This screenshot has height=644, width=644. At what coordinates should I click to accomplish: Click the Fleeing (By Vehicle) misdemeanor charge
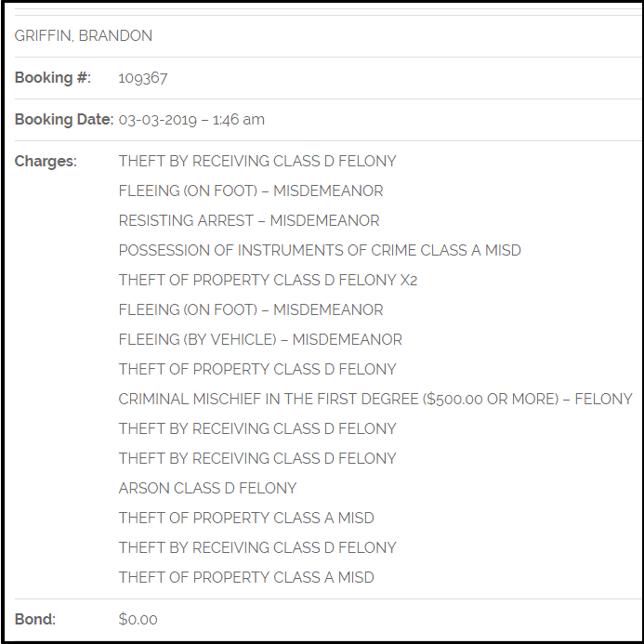[260, 340]
